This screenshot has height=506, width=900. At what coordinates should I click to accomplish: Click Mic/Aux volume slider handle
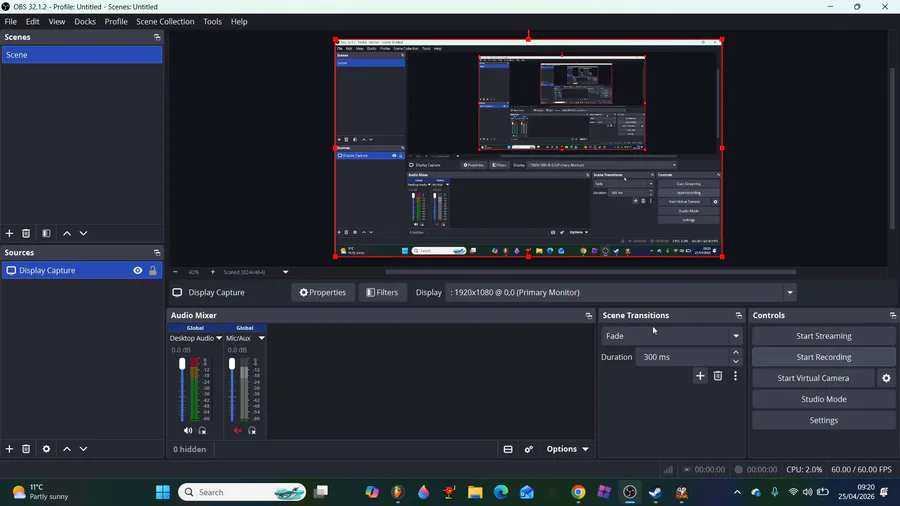click(232, 364)
